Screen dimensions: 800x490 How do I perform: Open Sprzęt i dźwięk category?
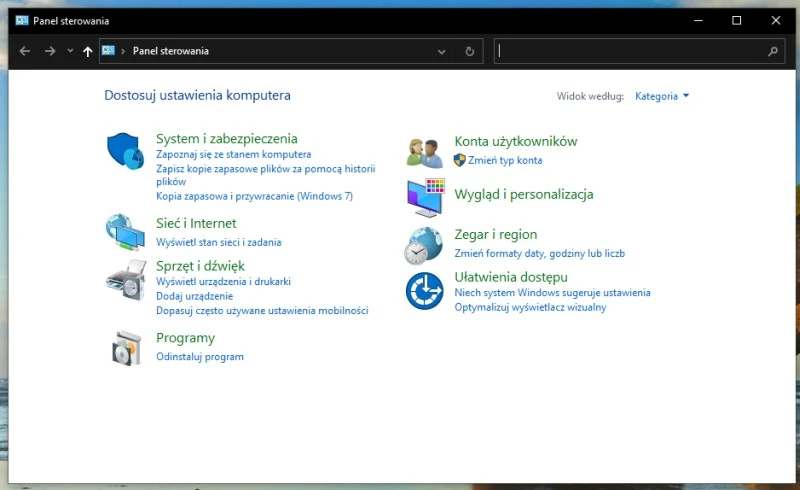coord(201,266)
